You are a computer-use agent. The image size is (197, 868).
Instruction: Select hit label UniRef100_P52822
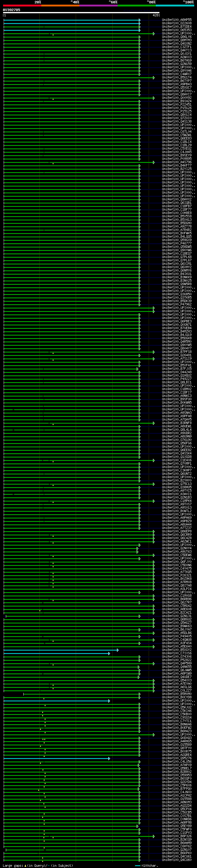click(177, 660)
